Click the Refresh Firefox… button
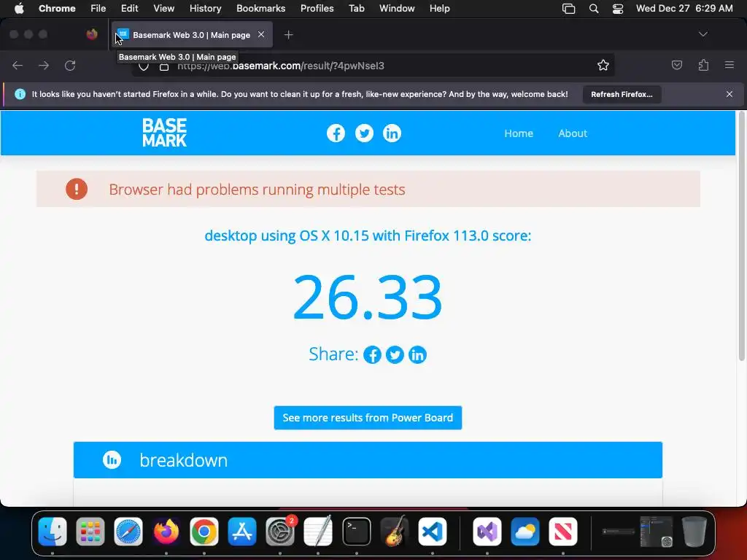The height and width of the screenshot is (560, 747). click(x=622, y=94)
